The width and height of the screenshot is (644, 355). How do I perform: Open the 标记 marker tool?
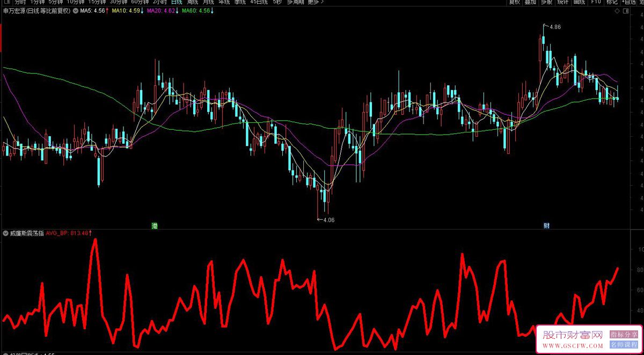coord(612,2)
